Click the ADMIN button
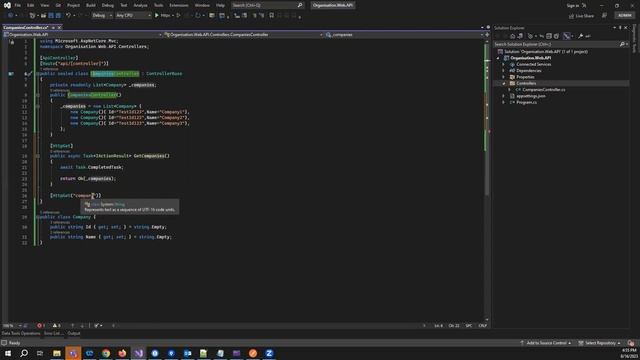This screenshot has height=360, width=640. (624, 16)
